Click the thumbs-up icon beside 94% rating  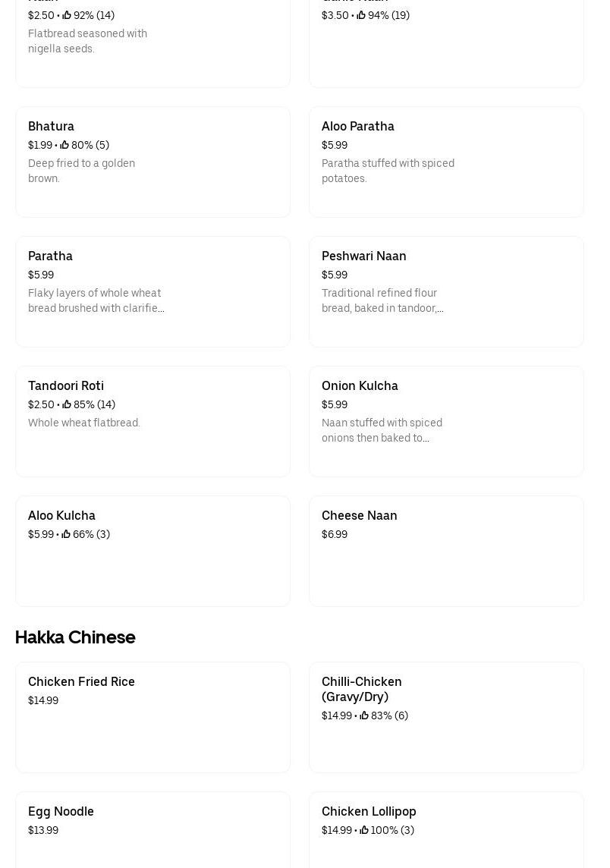[361, 15]
